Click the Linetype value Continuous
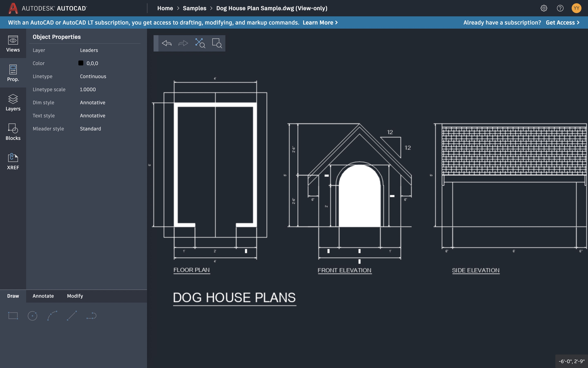The height and width of the screenshot is (368, 588). (93, 76)
